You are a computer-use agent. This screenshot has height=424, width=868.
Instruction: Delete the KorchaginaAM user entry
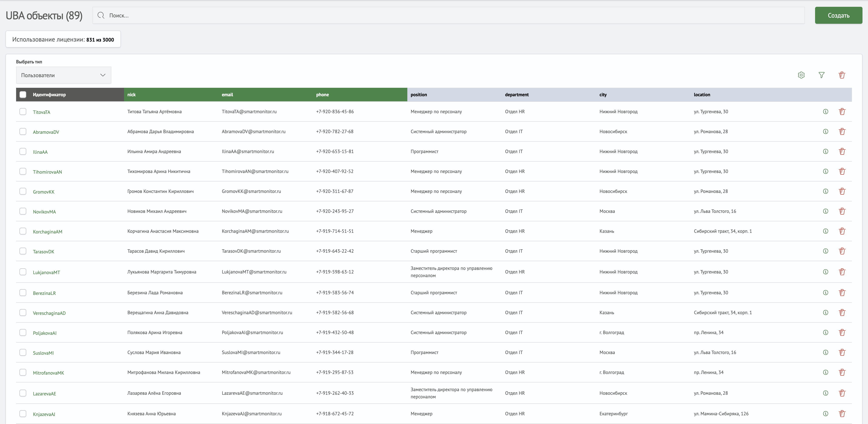point(842,231)
